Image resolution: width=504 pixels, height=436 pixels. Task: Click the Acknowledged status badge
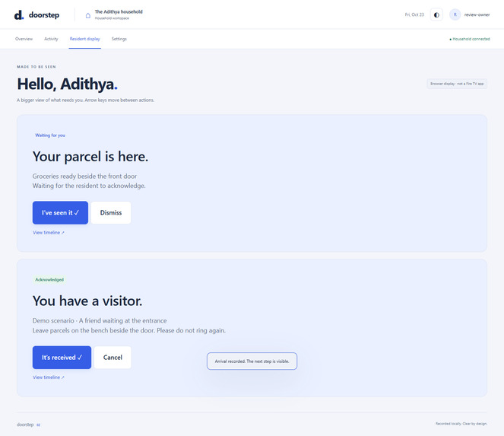click(49, 279)
